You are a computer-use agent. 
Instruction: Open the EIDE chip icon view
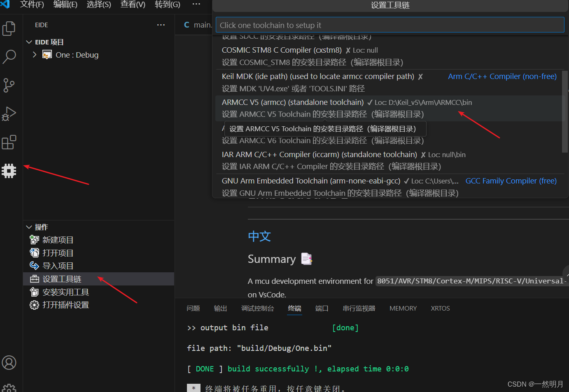pos(9,171)
